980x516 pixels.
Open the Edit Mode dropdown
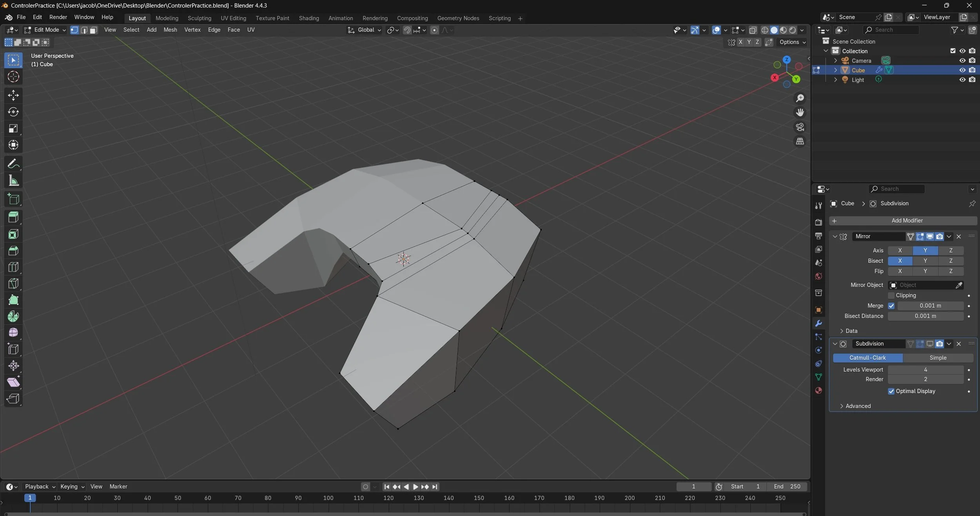click(x=45, y=30)
